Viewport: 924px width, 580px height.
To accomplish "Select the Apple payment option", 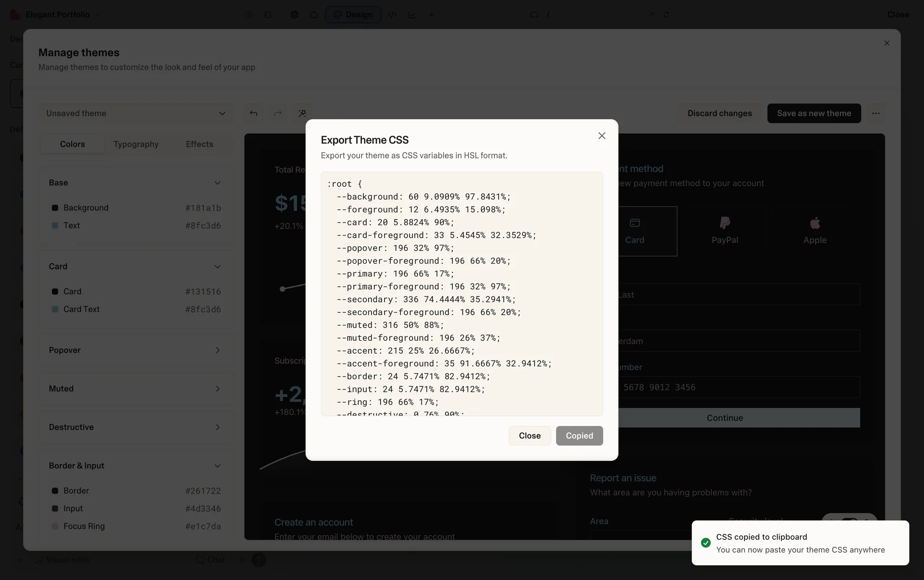I will 814,231.
